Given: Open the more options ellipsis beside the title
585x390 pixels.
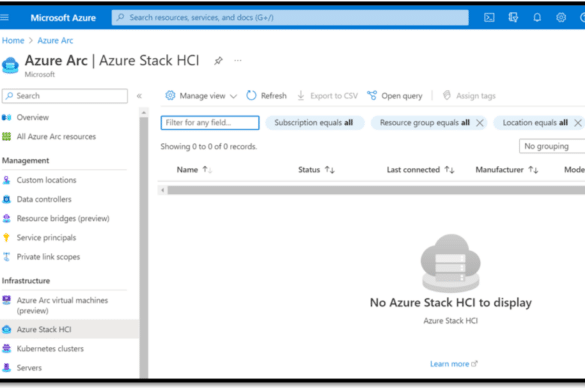Looking at the screenshot, I should point(238,60).
